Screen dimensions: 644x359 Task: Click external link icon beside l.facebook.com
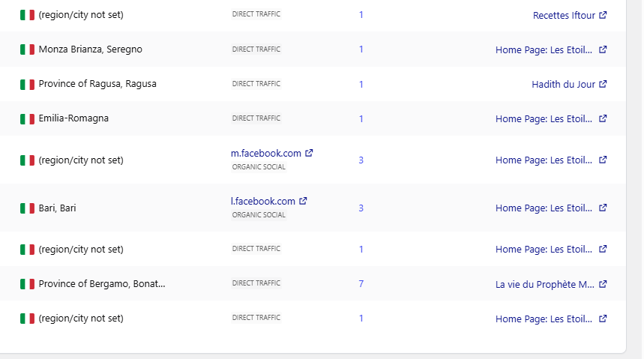(304, 201)
